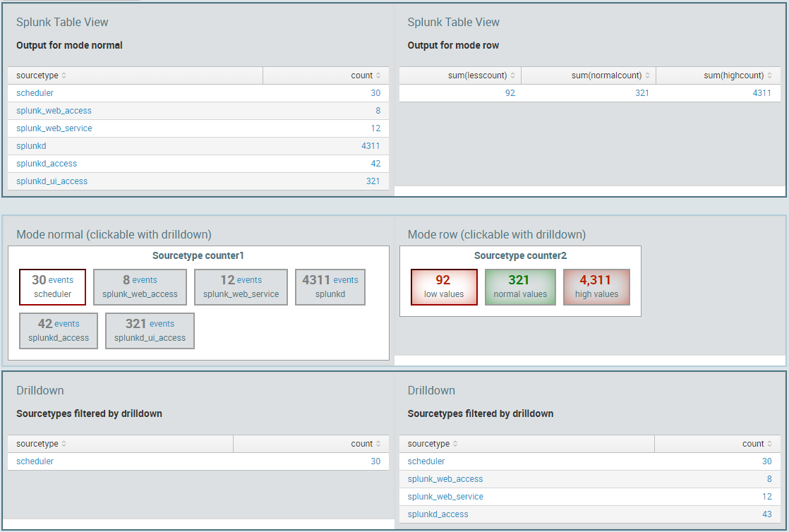Select splunk_web_service in the right Drilldown table

point(445,497)
